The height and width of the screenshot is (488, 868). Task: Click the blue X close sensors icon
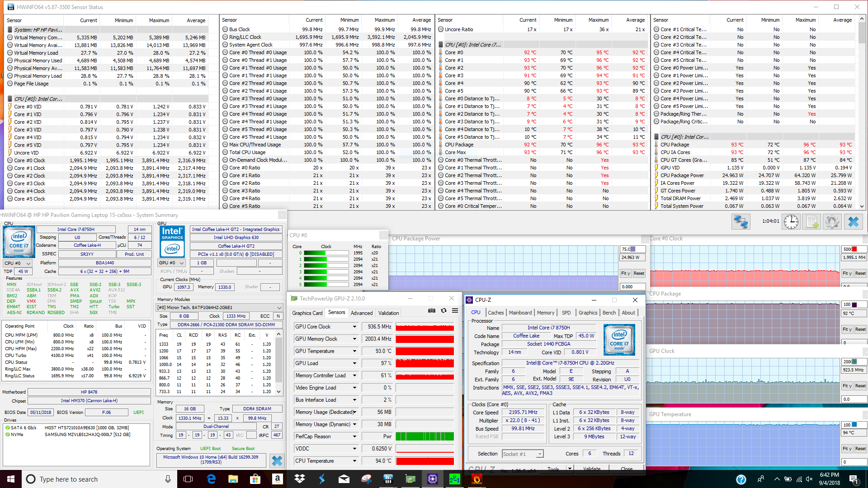(853, 222)
